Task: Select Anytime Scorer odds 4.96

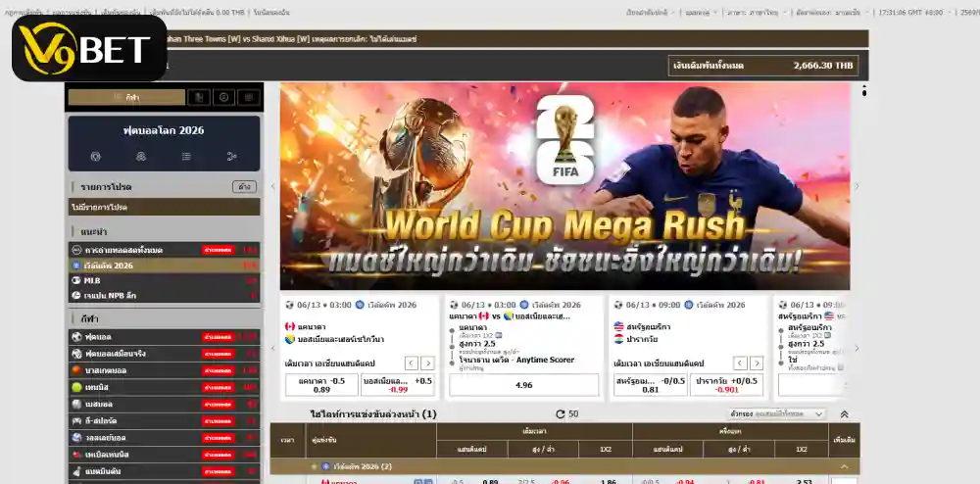Action: 523,385
